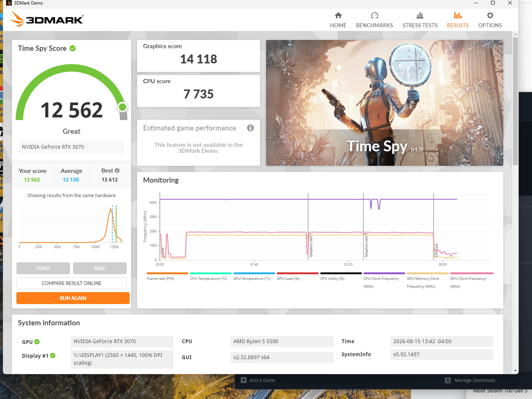Open the Home tab icon
Viewport: 532px width, 399px height.
point(338,16)
